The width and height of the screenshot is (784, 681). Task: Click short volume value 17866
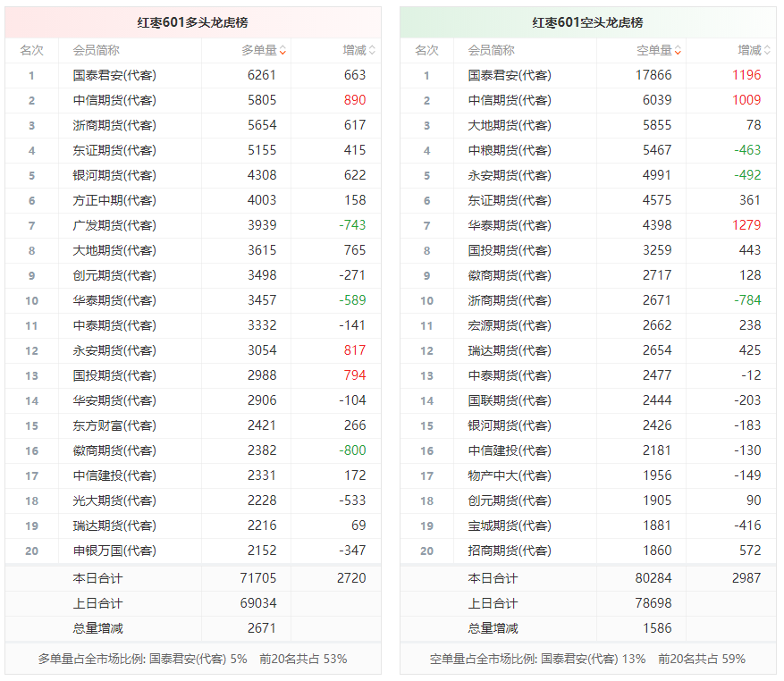[653, 75]
